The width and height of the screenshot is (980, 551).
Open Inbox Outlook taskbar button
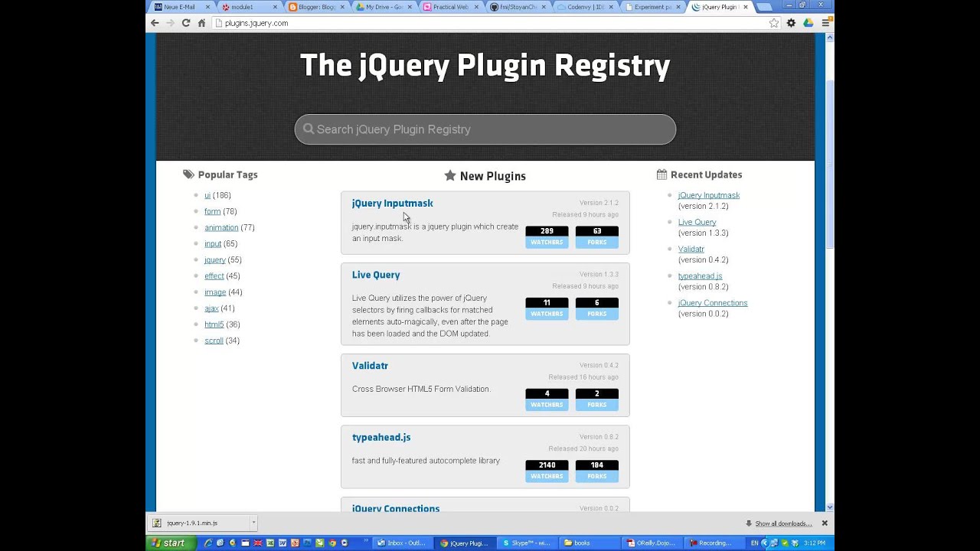point(402,543)
